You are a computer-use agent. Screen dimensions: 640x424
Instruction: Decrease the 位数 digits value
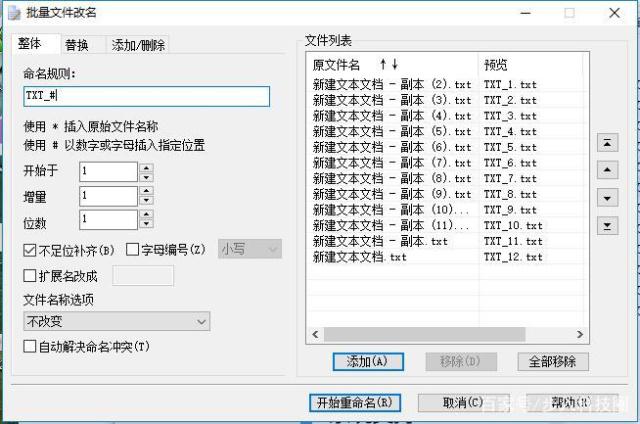pos(146,224)
